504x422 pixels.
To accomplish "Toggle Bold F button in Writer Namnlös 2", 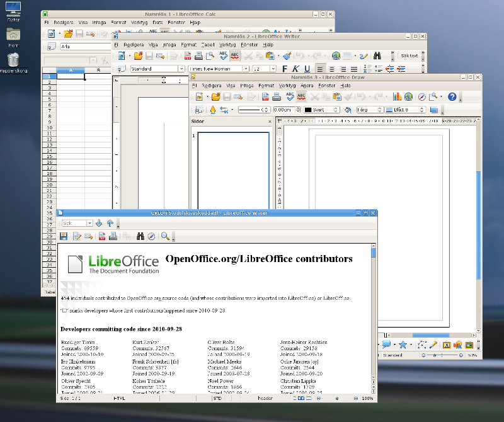I will coord(285,69).
